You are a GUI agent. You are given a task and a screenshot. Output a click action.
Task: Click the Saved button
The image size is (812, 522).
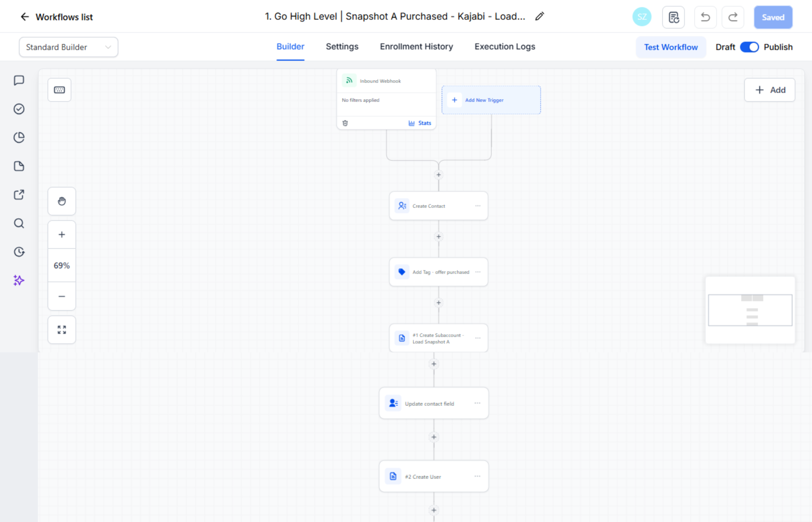coord(773,17)
